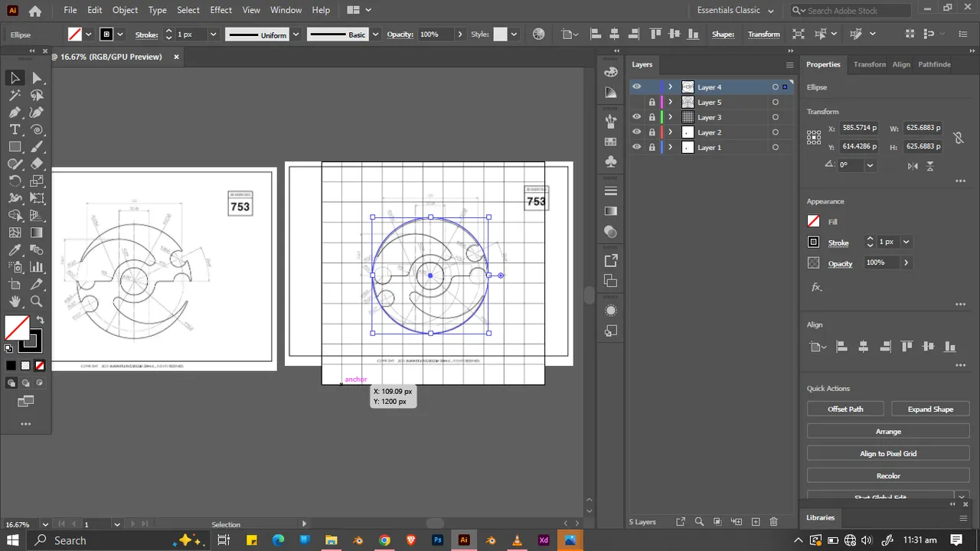Click the Offset Path button
980x551 pixels.
pos(845,409)
